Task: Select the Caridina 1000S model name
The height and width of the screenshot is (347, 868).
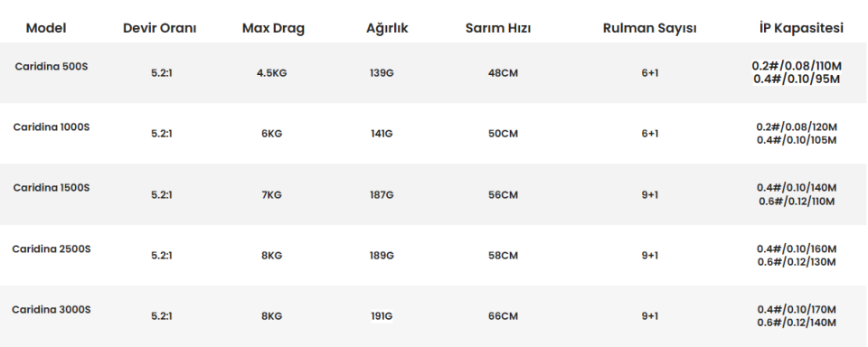Action: point(51,127)
